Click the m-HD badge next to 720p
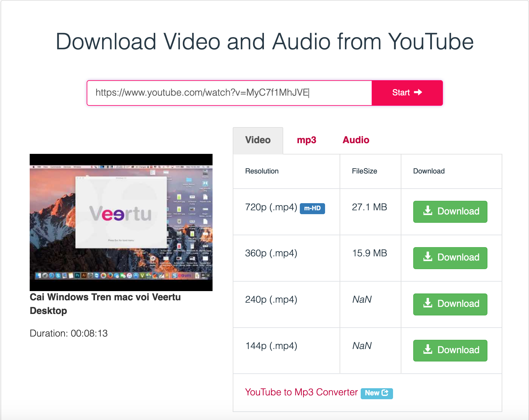 point(312,209)
